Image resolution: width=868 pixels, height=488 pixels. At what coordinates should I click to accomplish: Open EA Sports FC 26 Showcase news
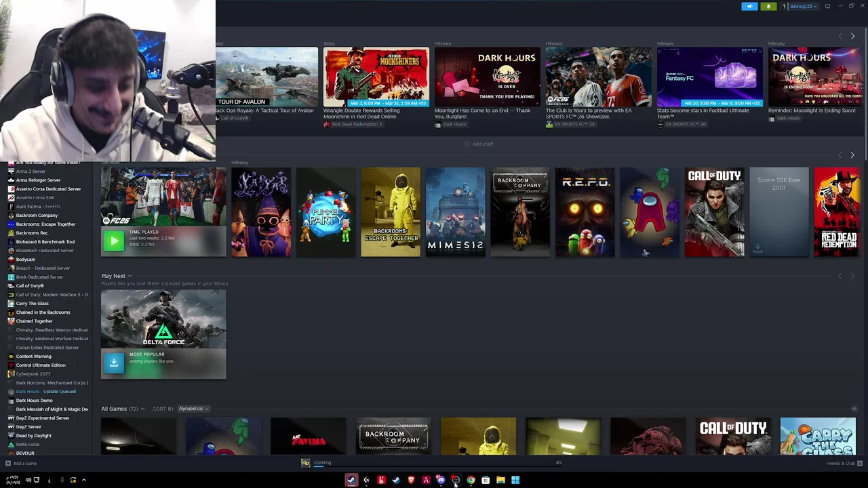(x=599, y=77)
